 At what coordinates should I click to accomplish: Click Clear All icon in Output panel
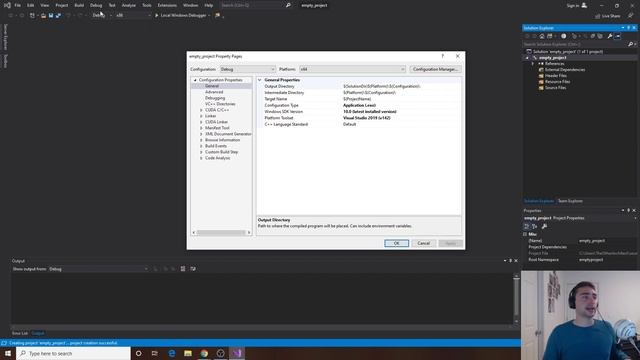coord(183,269)
